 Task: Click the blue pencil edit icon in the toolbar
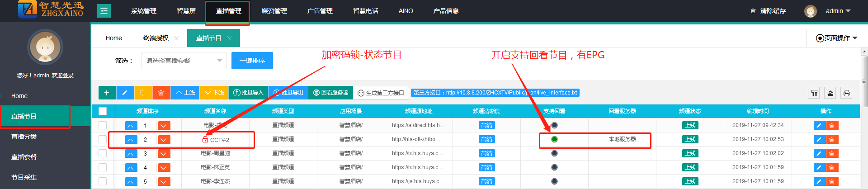pyautogui.click(x=125, y=93)
